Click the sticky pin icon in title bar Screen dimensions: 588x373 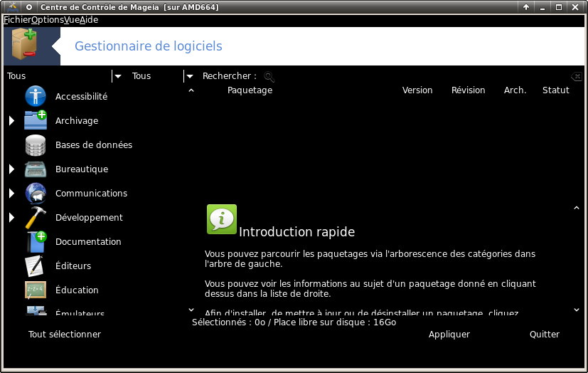coord(29,7)
